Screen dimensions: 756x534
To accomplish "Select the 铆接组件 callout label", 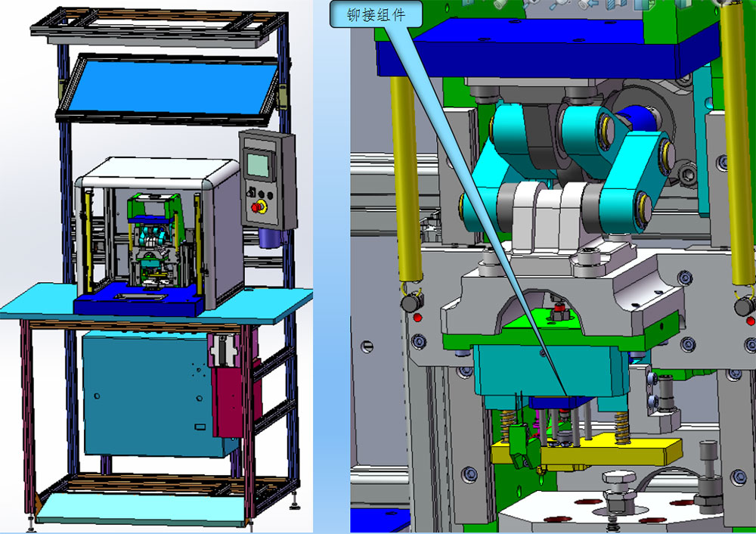I will click(x=376, y=14).
